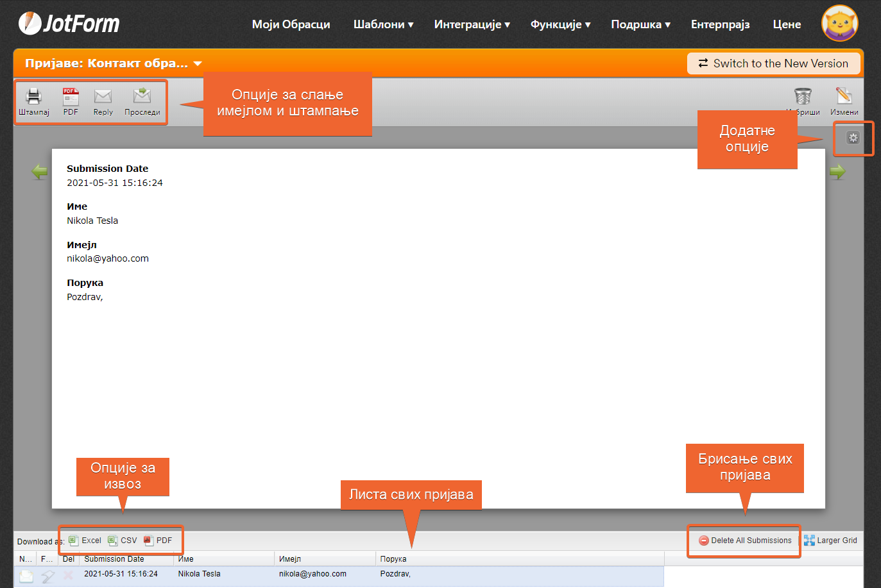Screen dimensions: 881x588
Task: Toggle the flag pin icon in submission row
Action: [x=47, y=576]
